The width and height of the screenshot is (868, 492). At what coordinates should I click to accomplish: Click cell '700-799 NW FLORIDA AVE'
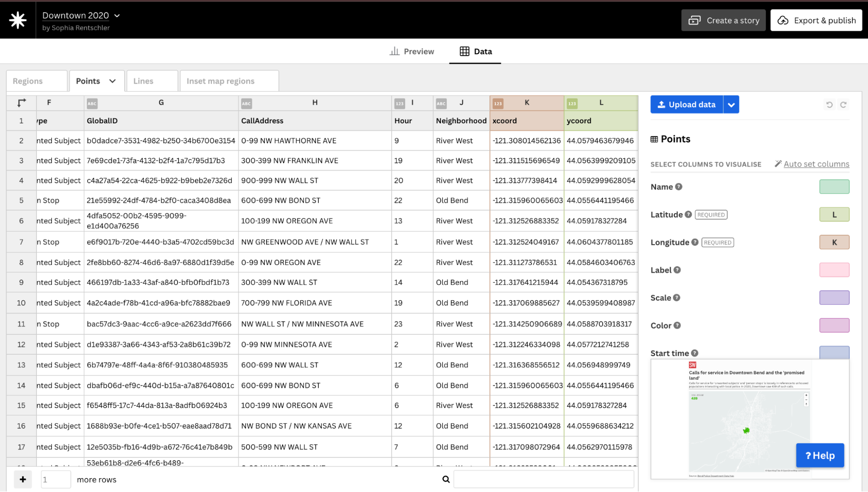(315, 303)
